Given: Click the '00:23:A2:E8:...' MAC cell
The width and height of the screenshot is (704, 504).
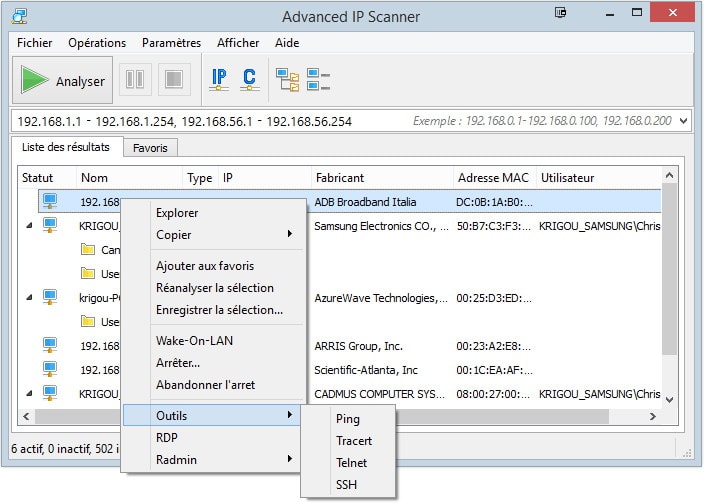Looking at the screenshot, I should point(494,346).
